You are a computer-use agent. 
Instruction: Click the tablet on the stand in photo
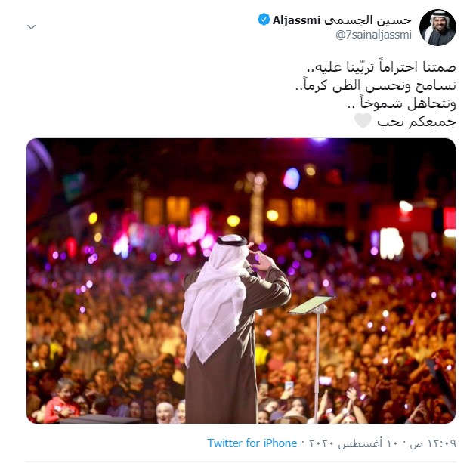pyautogui.click(x=312, y=304)
